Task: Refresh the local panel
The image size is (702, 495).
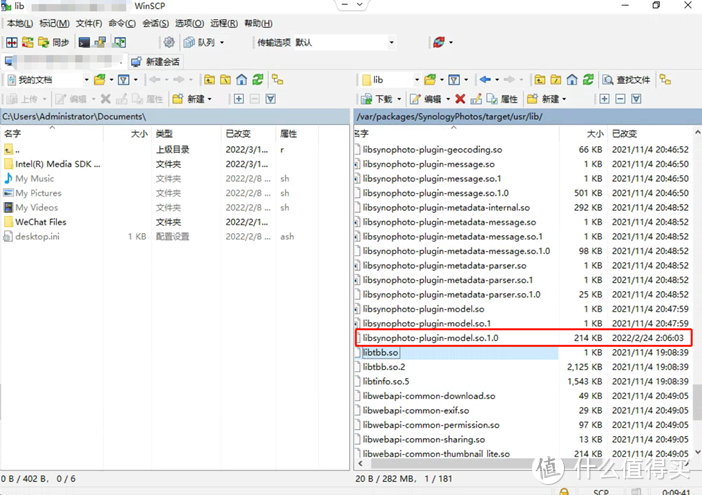Action: [x=258, y=80]
